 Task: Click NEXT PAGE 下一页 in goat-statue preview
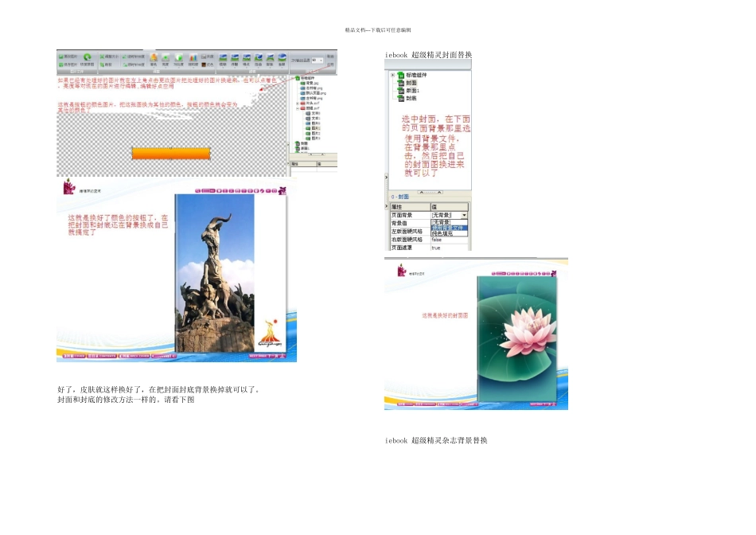267,356
